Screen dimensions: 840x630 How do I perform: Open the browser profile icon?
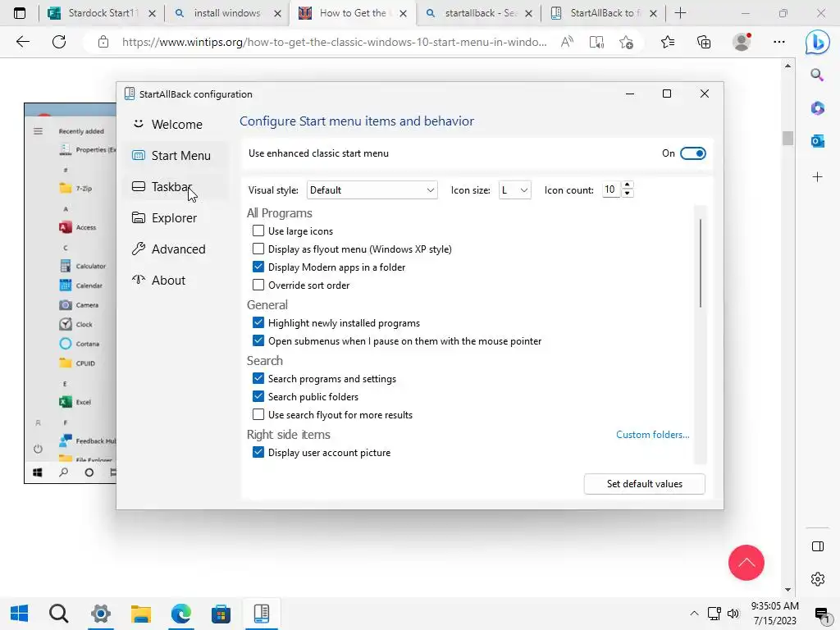tap(742, 42)
